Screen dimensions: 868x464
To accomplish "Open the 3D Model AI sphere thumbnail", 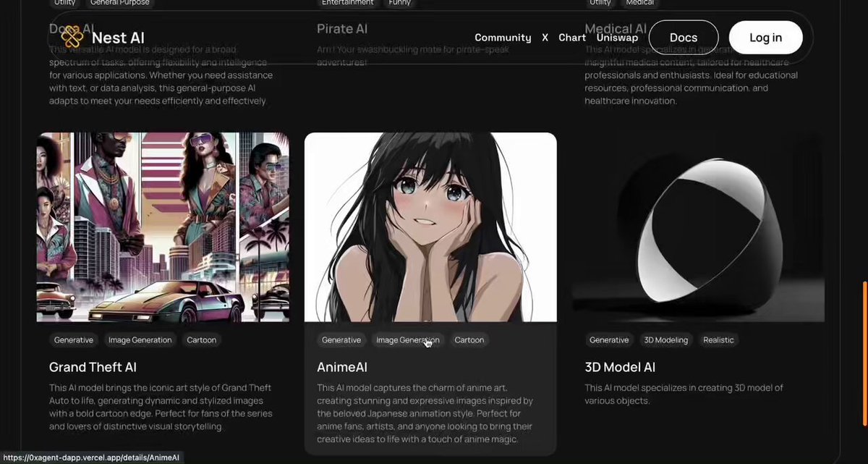I will coord(698,227).
